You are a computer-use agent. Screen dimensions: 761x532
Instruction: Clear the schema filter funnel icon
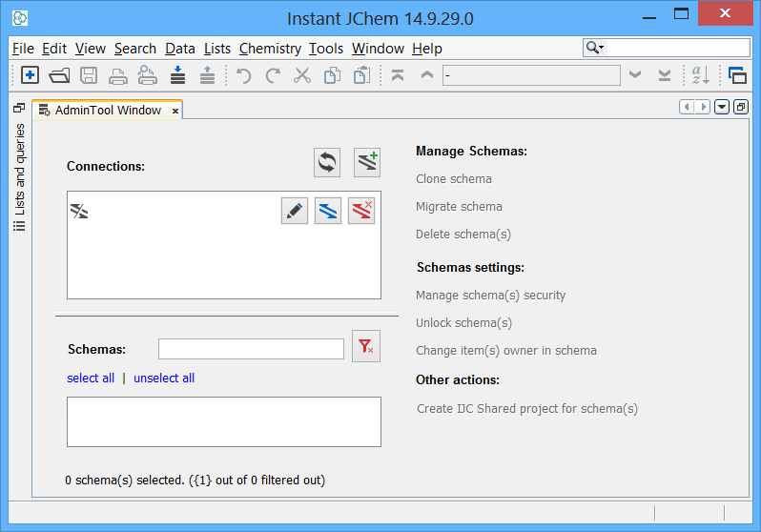(x=366, y=346)
